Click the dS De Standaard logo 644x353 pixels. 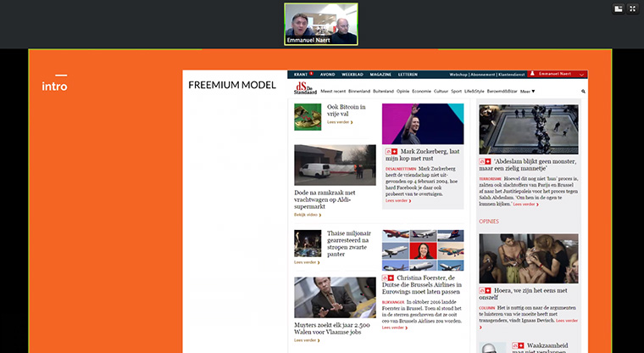[x=305, y=88]
